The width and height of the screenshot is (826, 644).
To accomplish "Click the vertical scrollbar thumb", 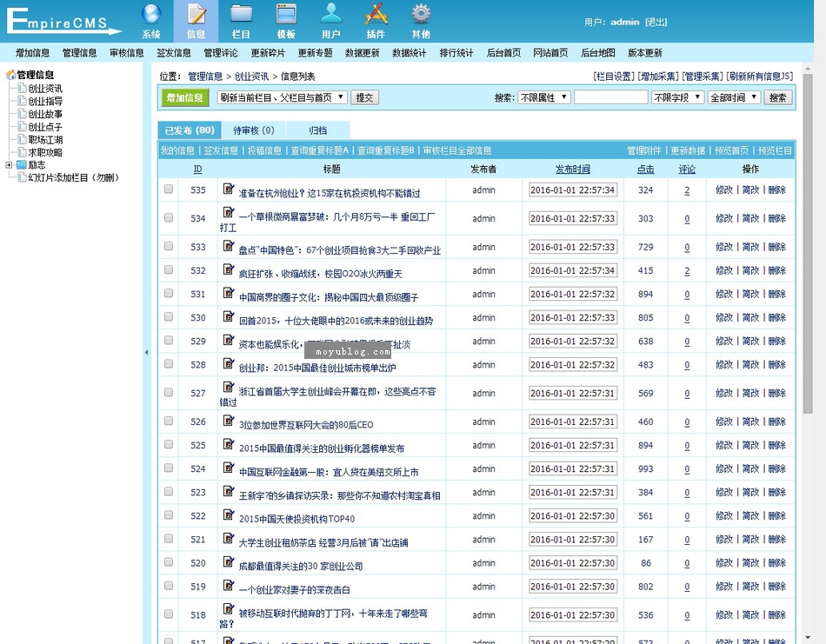I will 808,243.
